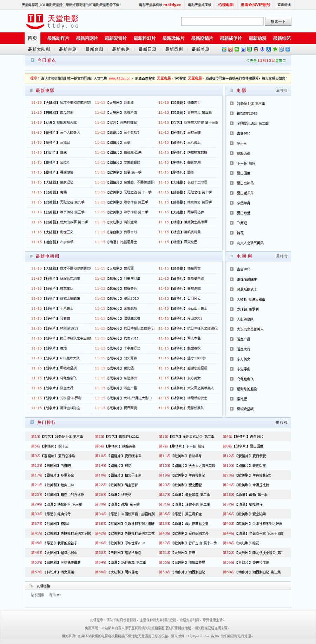
Task: Share to Douban green icon
Action: [249, 49]
